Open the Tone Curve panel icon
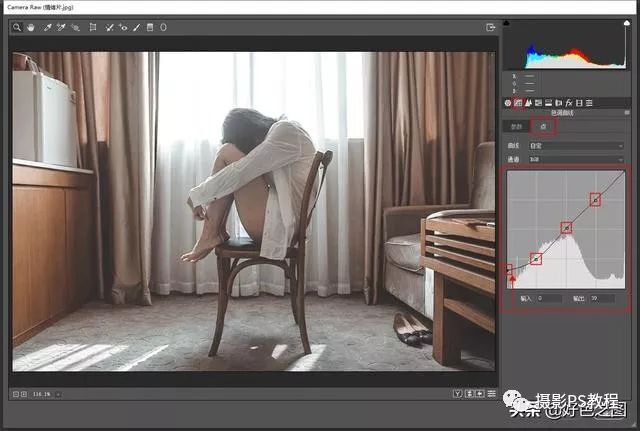The width and height of the screenshot is (640, 431). [518, 103]
